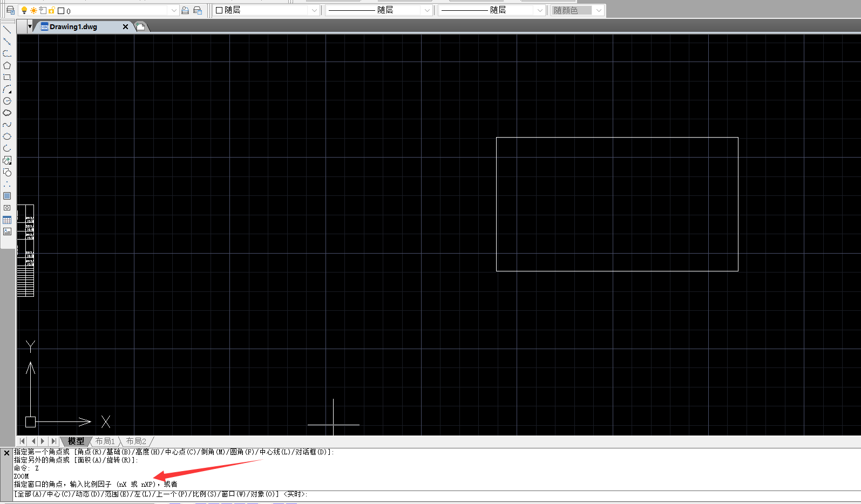The height and width of the screenshot is (504, 861).
Task: Click the 'ZOOM' line in command history
Action: [22, 476]
